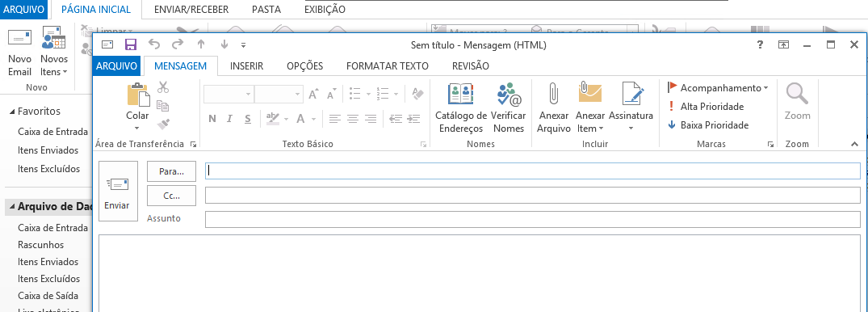Click the Cut scissors icon
Image resolution: width=868 pixels, height=312 pixels.
(x=163, y=87)
